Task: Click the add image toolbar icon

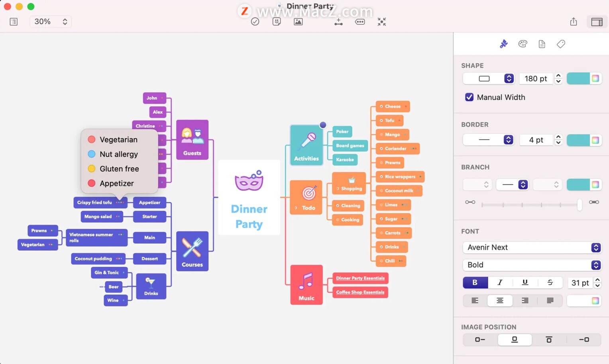Action: (x=298, y=22)
